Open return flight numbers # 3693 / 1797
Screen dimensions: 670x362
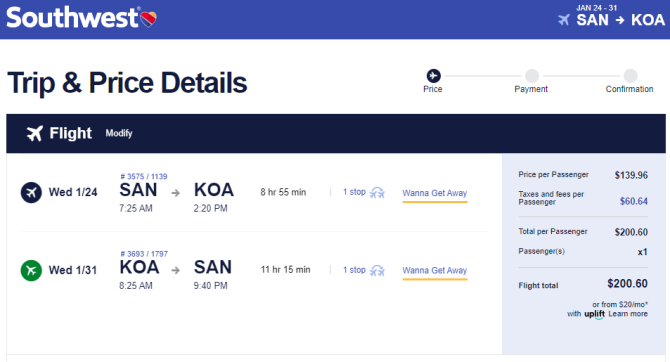[x=144, y=253]
